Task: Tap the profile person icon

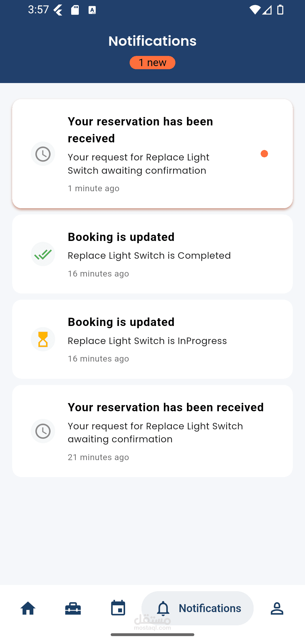Action: [x=277, y=608]
